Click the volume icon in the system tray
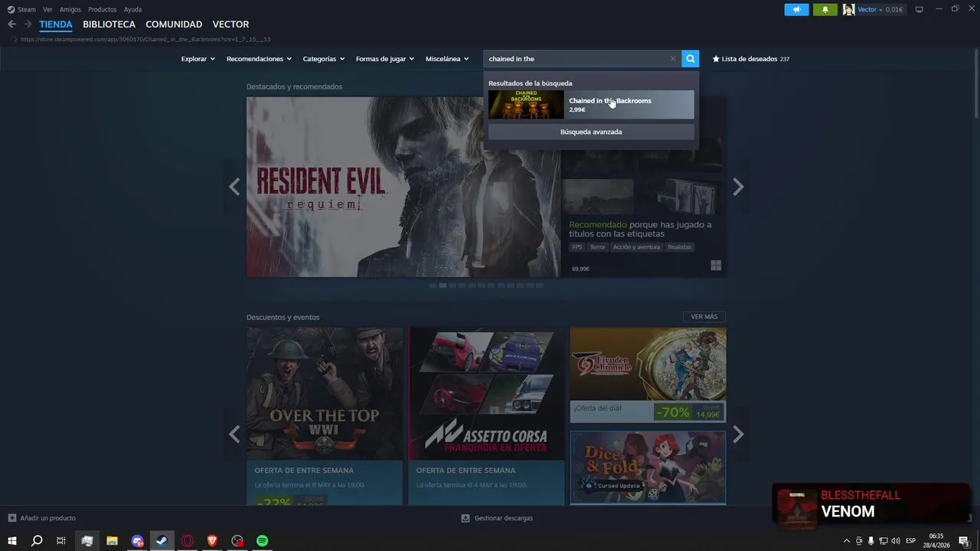Viewport: 980px width, 551px height. pos(895,541)
